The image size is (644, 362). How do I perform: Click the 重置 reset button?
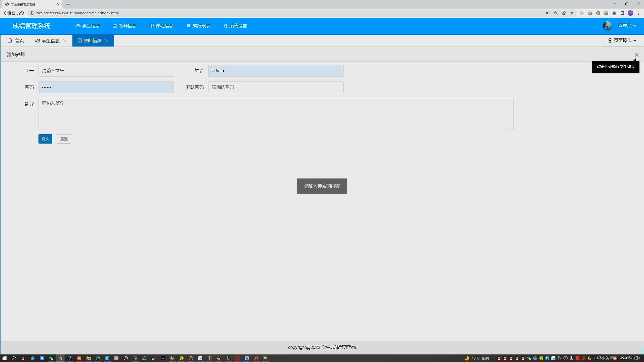click(64, 139)
